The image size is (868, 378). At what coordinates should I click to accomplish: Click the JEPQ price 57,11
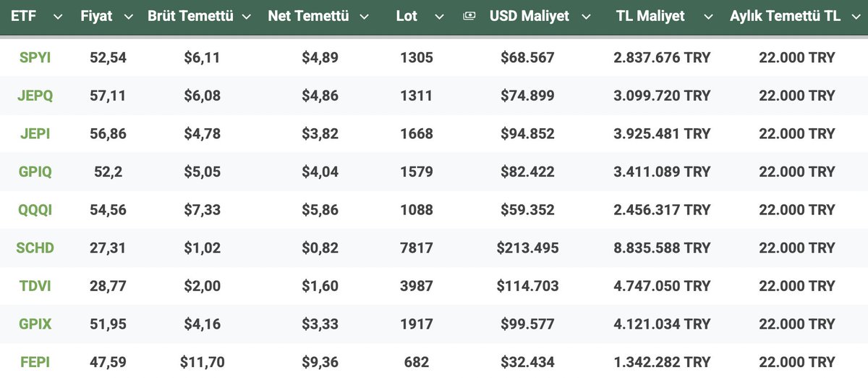[x=108, y=96]
